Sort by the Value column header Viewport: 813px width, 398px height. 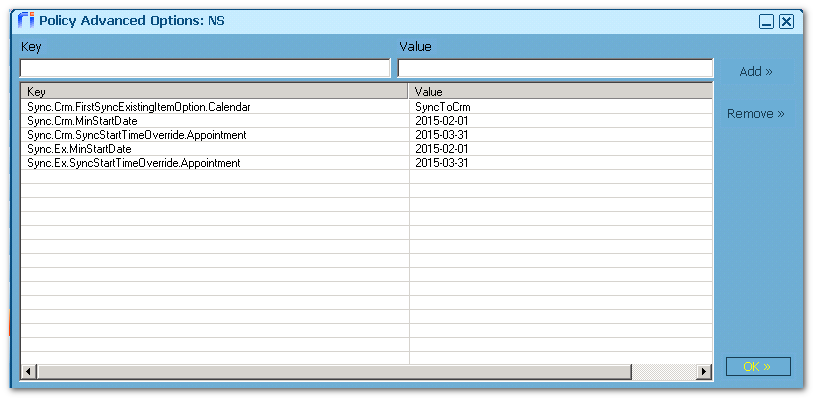click(561, 92)
